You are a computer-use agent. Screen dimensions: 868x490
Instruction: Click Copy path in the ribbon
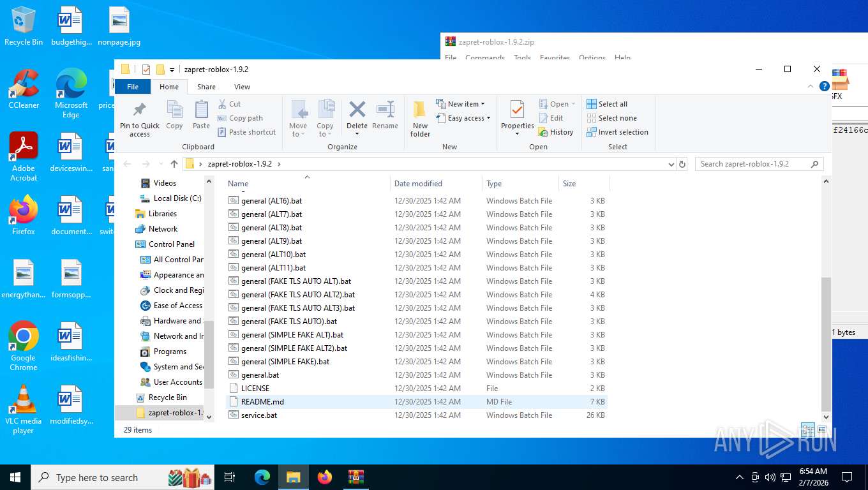tap(240, 118)
